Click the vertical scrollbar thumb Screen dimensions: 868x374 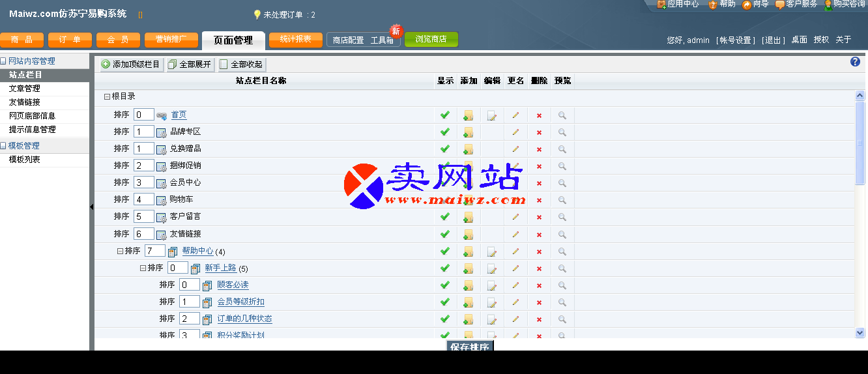(x=860, y=143)
